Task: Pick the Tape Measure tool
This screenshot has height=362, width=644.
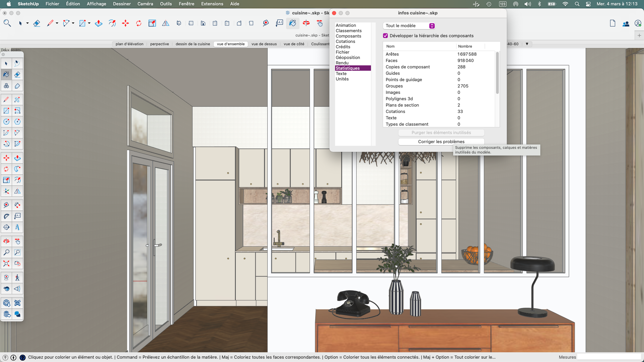Action: [x=265, y=23]
